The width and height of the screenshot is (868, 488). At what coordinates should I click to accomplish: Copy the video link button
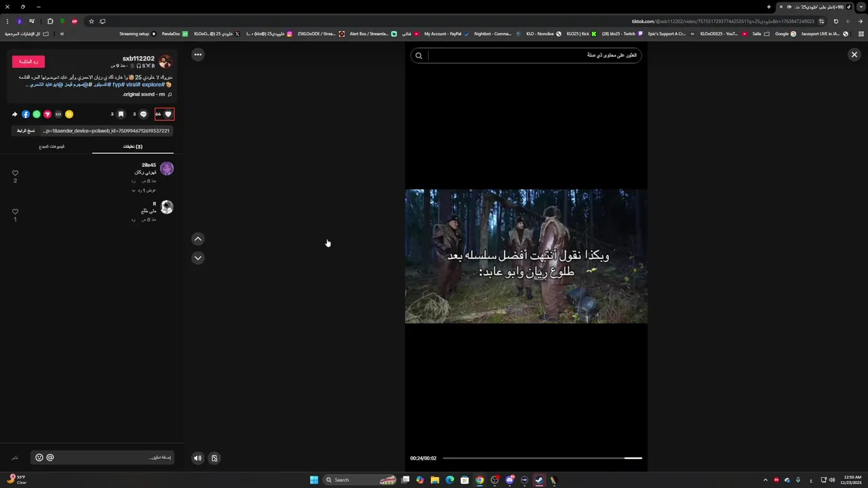26,131
